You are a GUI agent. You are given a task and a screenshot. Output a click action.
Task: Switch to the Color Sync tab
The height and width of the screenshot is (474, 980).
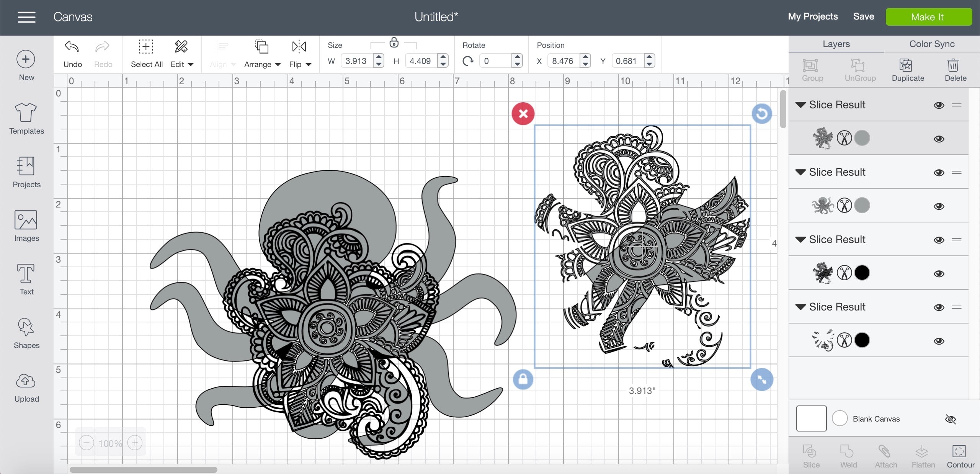point(932,44)
